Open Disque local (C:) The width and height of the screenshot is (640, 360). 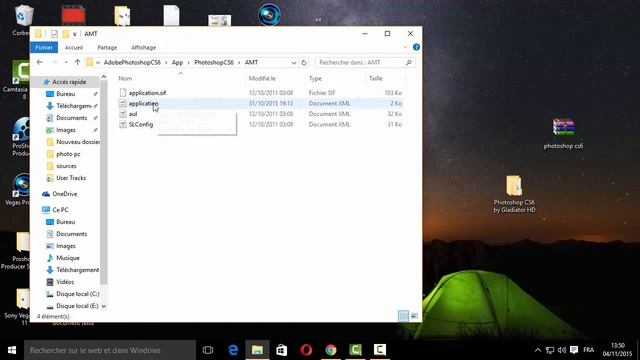(x=78, y=294)
